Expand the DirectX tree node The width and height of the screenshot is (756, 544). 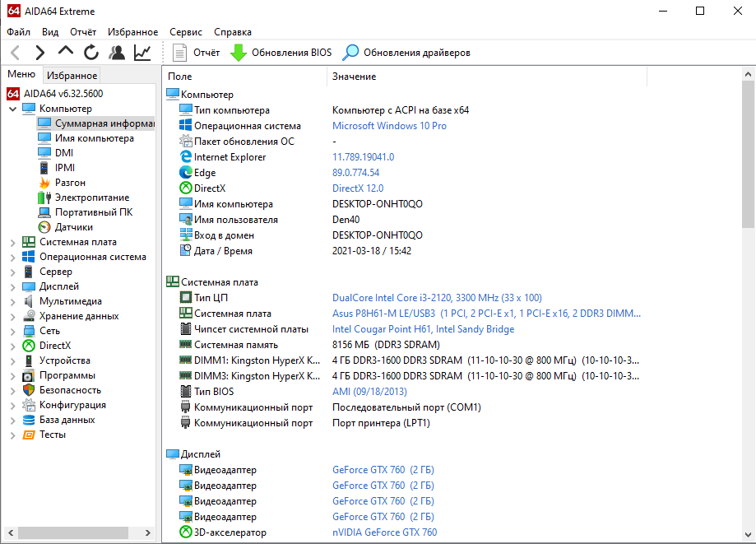point(13,346)
